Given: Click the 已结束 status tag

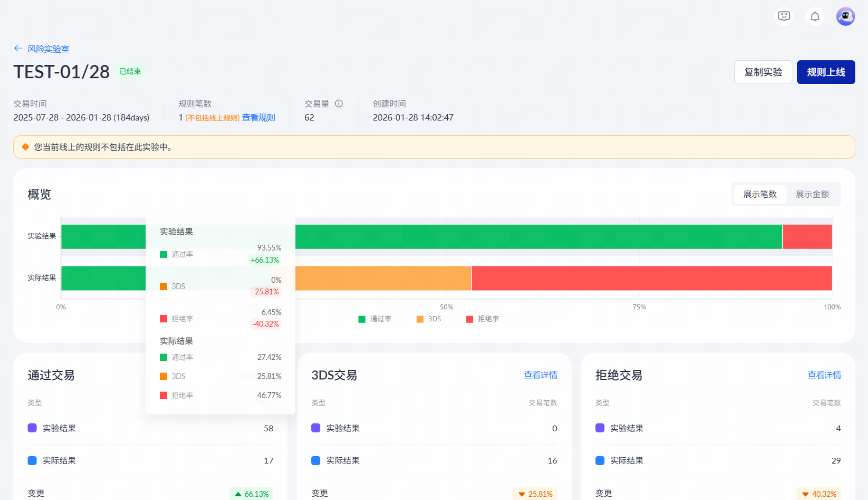Looking at the screenshot, I should (130, 71).
